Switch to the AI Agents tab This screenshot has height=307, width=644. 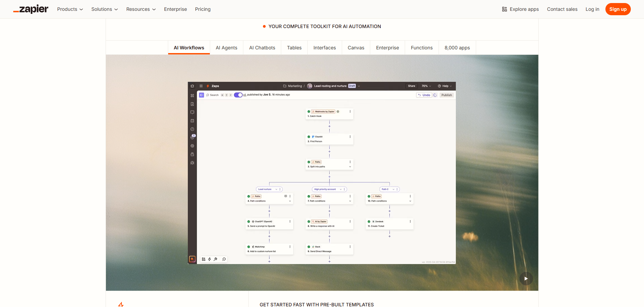coord(226,48)
